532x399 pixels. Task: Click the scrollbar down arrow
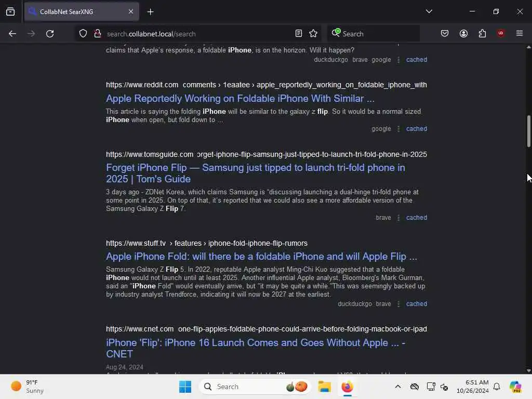528,370
